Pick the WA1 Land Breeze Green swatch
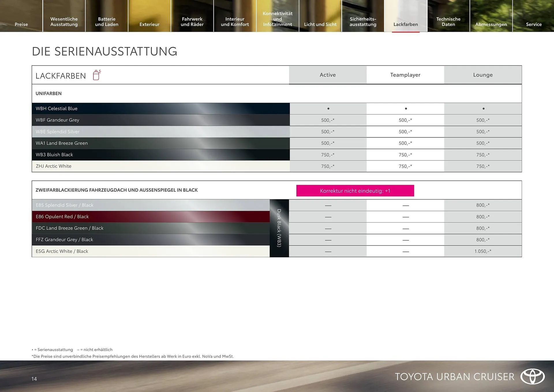This screenshot has height=392, width=554. (160, 143)
